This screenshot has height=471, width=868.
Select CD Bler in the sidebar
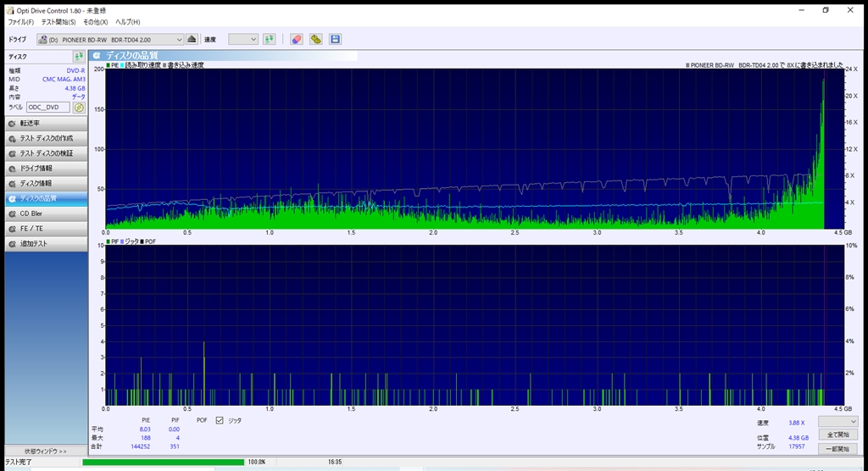(44, 213)
